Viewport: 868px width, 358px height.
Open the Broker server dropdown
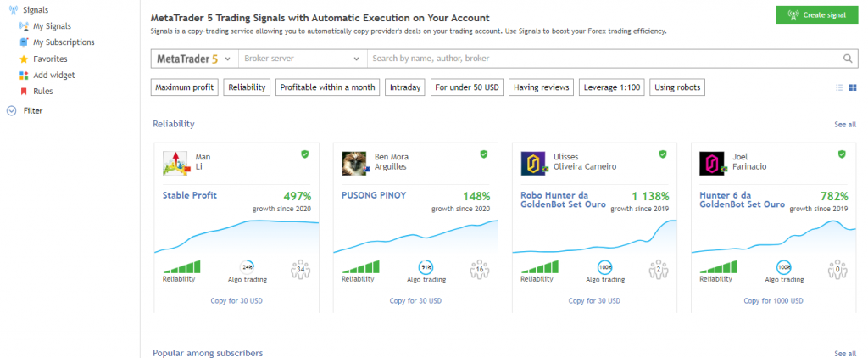pyautogui.click(x=303, y=59)
